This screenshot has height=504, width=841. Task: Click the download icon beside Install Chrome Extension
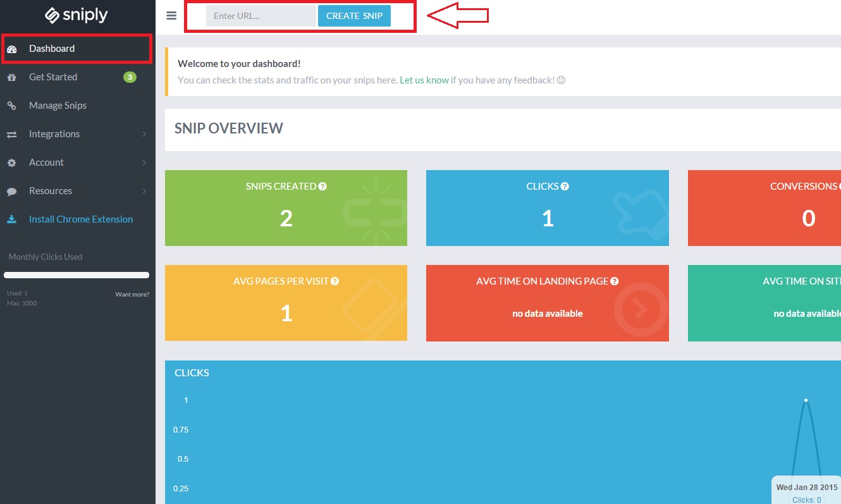click(x=11, y=220)
